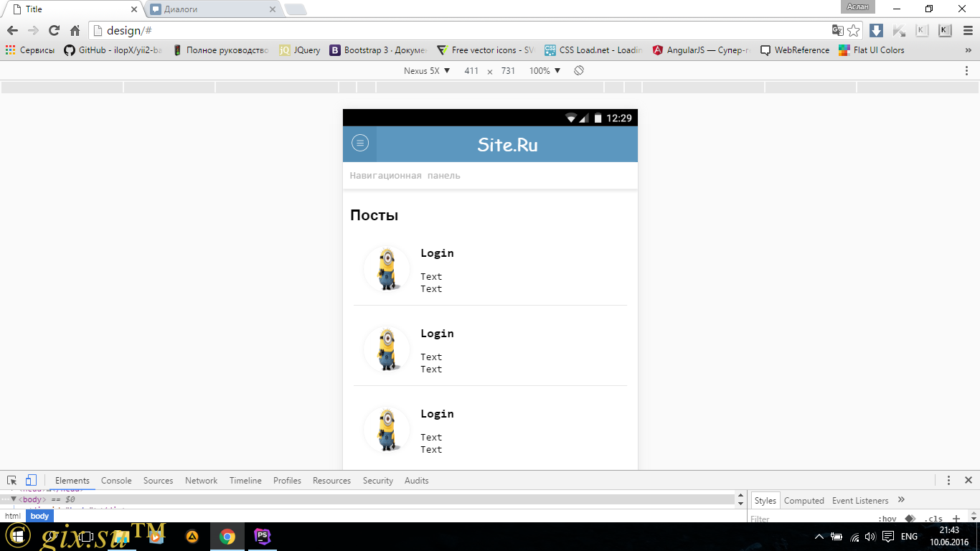Collapse the body node in Elements tree
The height and width of the screenshot is (551, 980).
point(13,499)
